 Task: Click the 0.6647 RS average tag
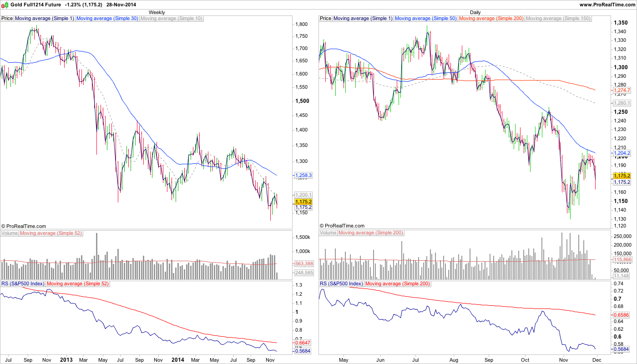coord(303,343)
